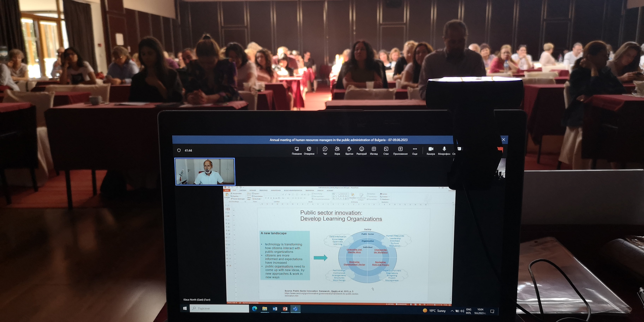Viewport: 644px width, 322px height.
Task: Switch to PowerPoint in the taskbar
Action: [x=285, y=309]
